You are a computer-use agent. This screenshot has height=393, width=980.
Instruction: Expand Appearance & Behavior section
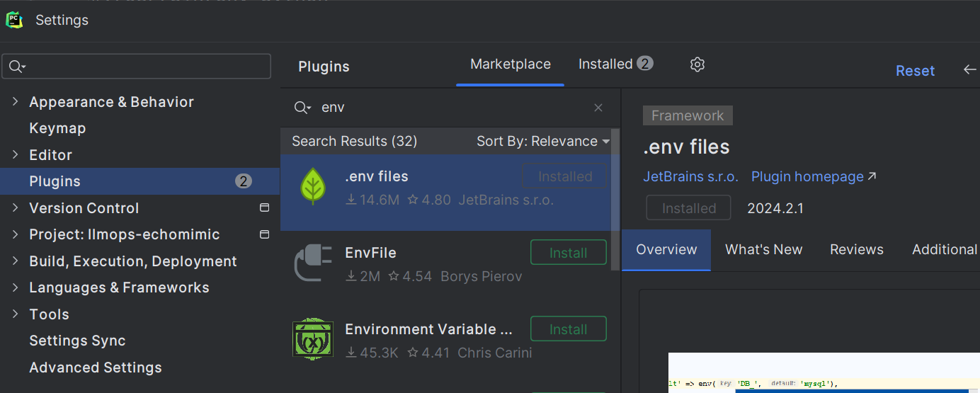click(x=16, y=102)
